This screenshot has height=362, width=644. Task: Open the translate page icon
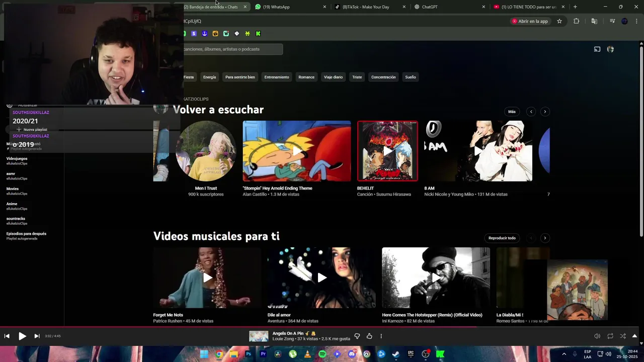[x=594, y=21]
